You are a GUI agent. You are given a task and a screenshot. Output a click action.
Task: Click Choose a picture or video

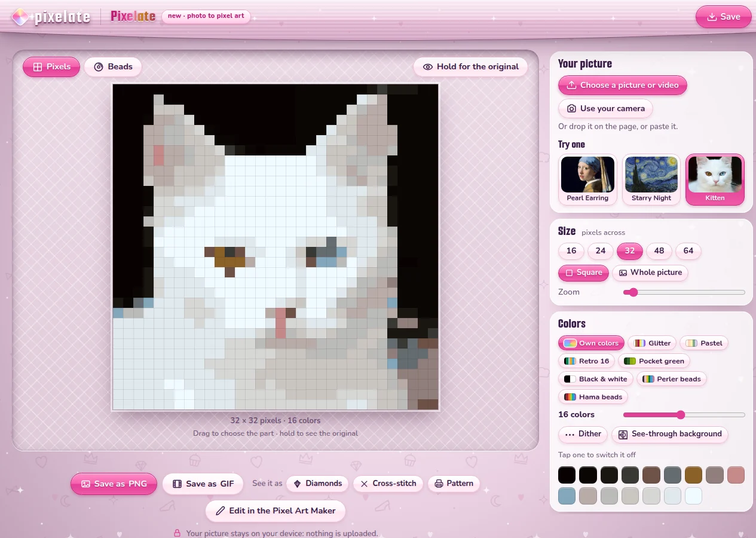622,85
